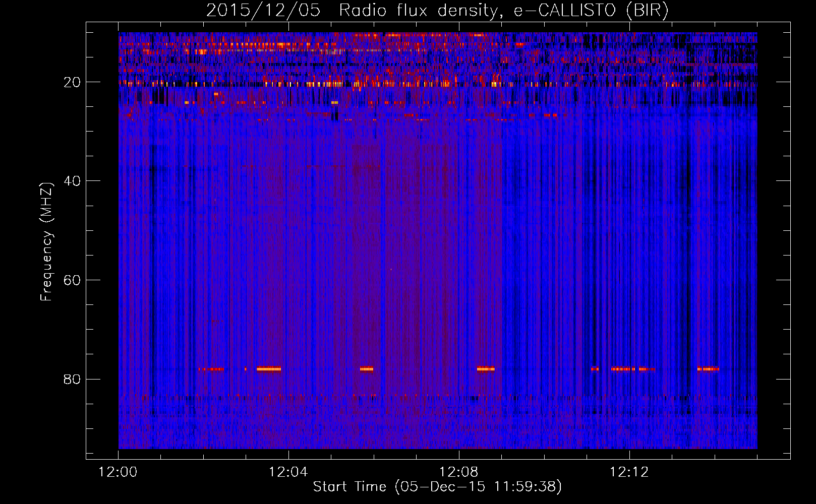Click the "12:12" time tick label
Viewport: 816px width, 504px height.
[629, 472]
